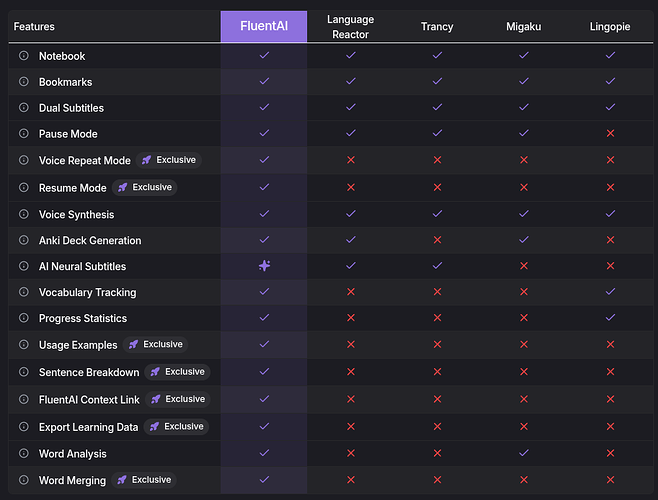Image resolution: width=658 pixels, height=500 pixels.
Task: Click the info icon next to Bookmarks
Action: (24, 82)
